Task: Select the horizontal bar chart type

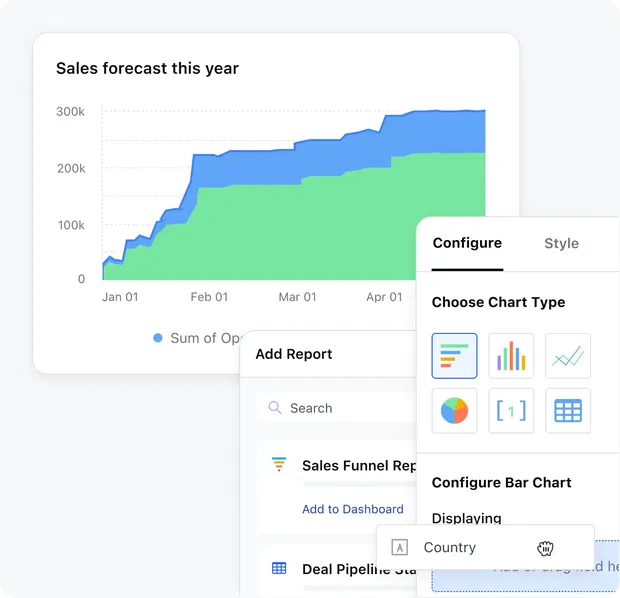Action: pos(454,356)
